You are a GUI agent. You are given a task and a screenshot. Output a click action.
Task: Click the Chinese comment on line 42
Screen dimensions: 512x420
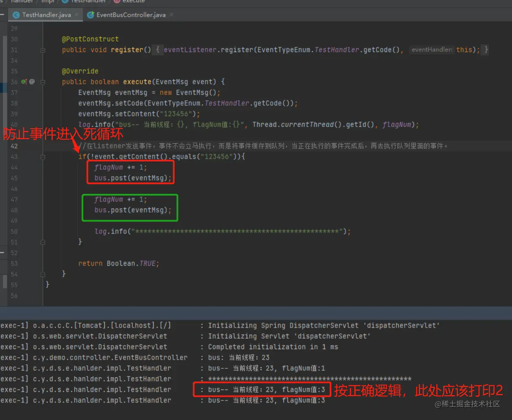point(263,146)
